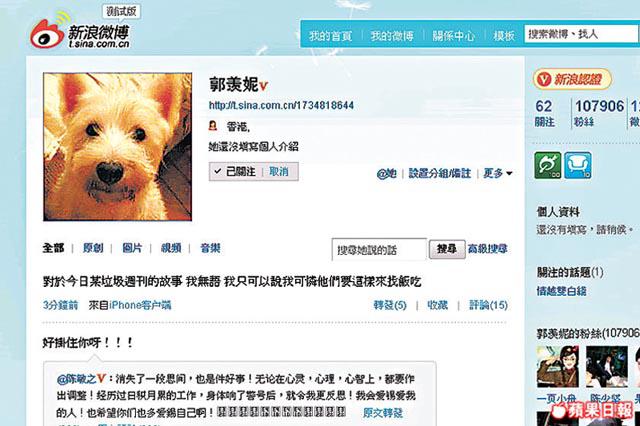Image resolution: width=640 pixels, height=426 pixels.
Task: Go to 我的首頁 in navigation bar
Action: coord(331,36)
